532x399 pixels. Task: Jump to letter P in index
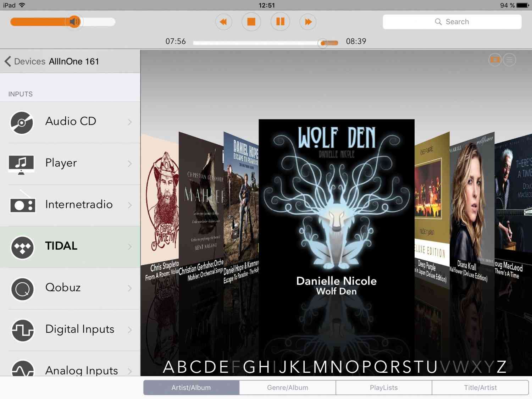pyautogui.click(x=367, y=367)
